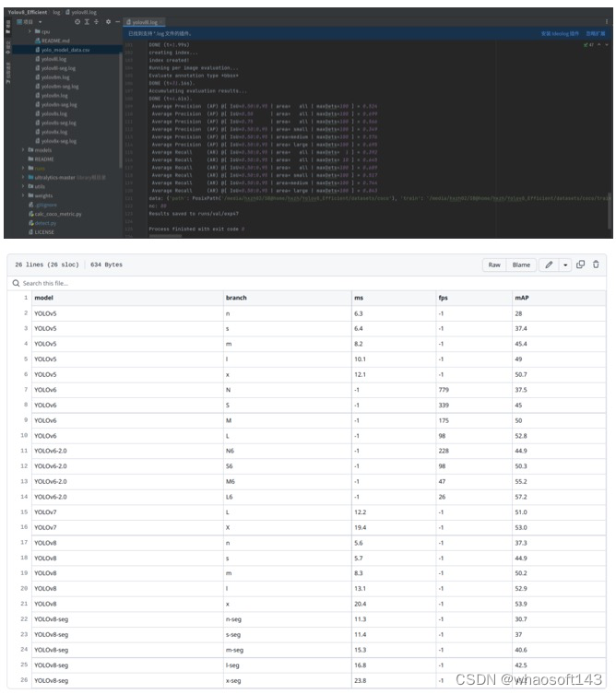Click the fps value '779' in YOLOv6 N row
This screenshot has height=694, width=616.
click(x=444, y=390)
